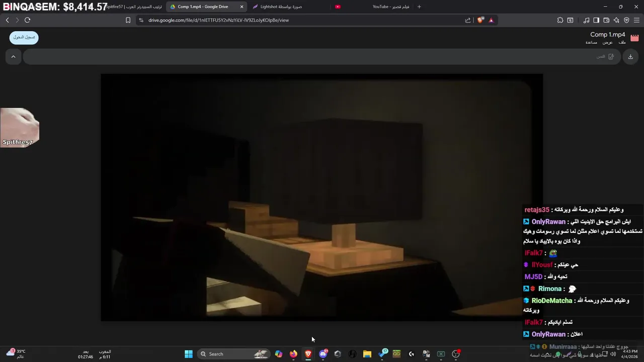Click the Comp 1.mp4 video file icon

(x=634, y=38)
